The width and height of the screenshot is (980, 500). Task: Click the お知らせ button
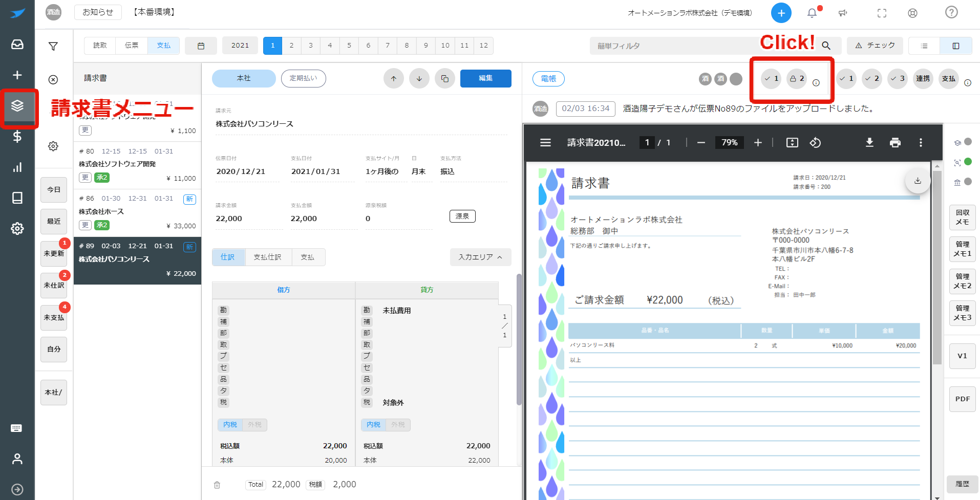point(98,12)
